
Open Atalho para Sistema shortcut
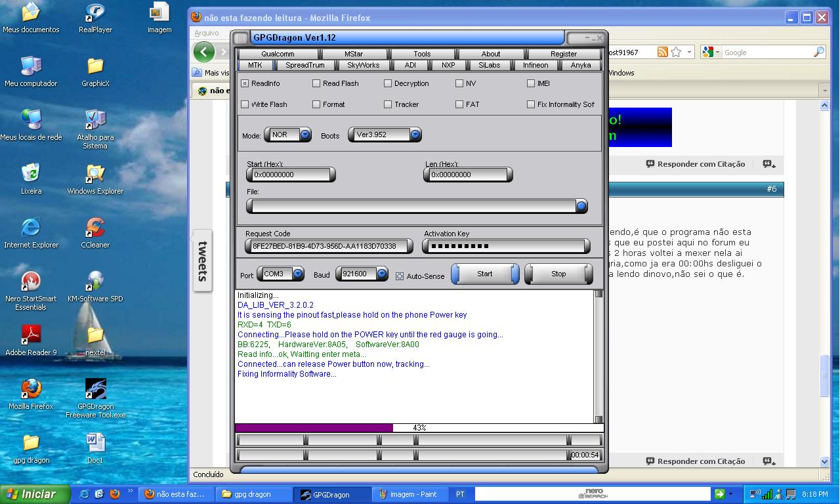point(95,129)
